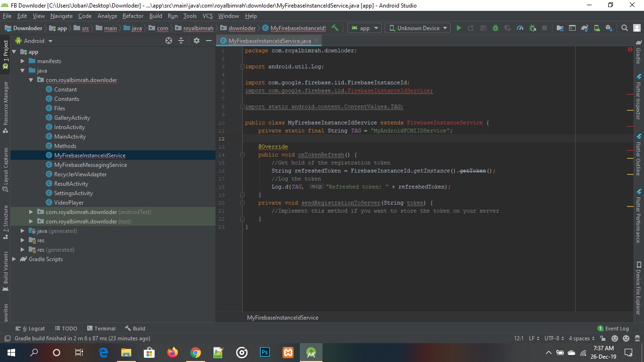Change the 4 spaces indent setting
The width and height of the screenshot is (644, 362).
(582, 338)
